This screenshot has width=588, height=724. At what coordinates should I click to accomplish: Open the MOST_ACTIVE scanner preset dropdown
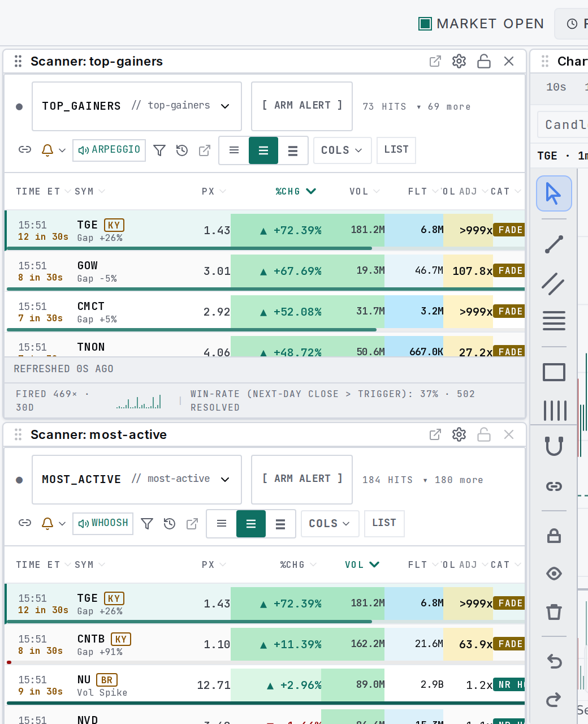coord(137,480)
